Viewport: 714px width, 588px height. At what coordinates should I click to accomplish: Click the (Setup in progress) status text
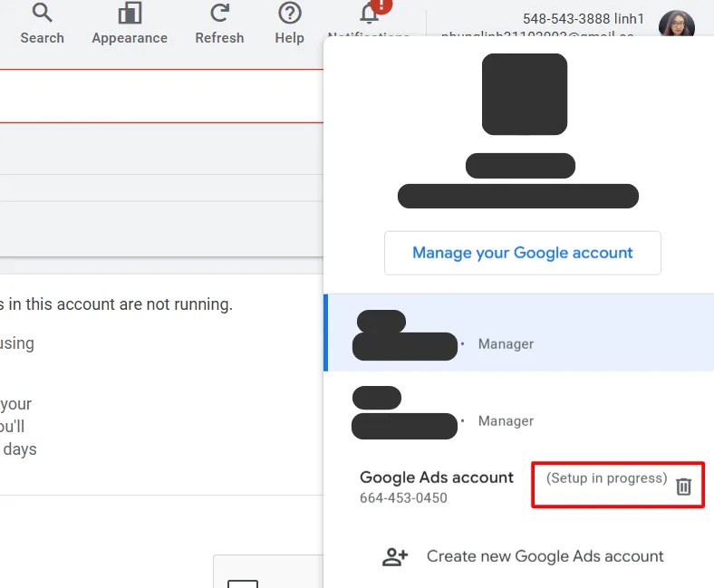click(606, 477)
